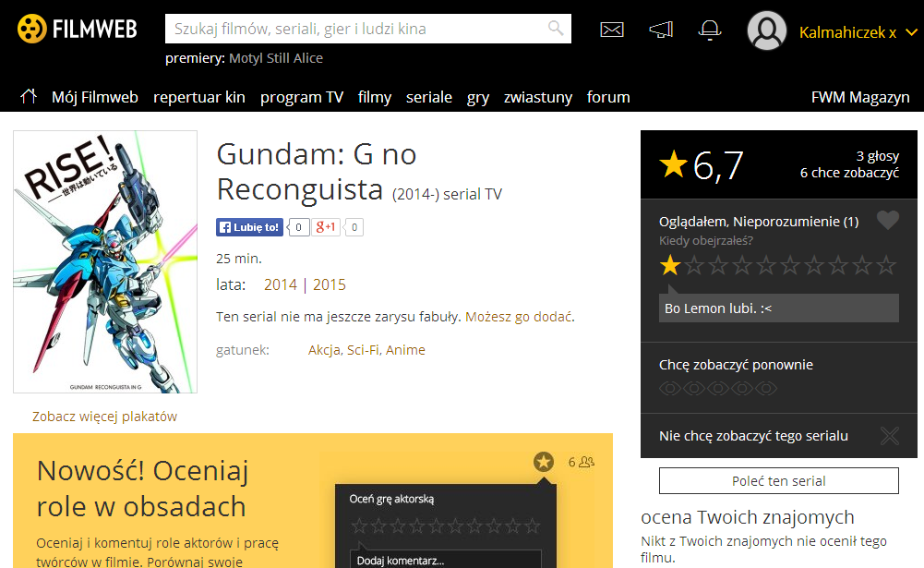Rate the series 1 star
Image resolution: width=924 pixels, height=568 pixels.
[670, 265]
